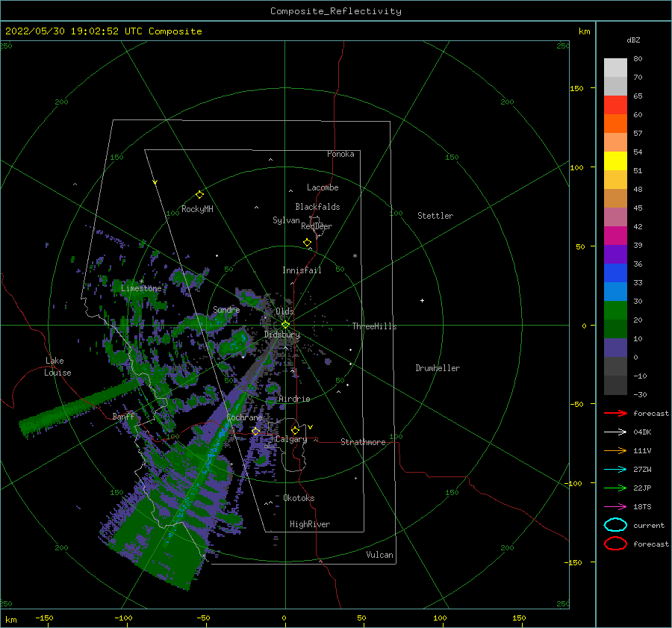
Task: Click the 39 dBZ purple color swatch
Action: [615, 254]
